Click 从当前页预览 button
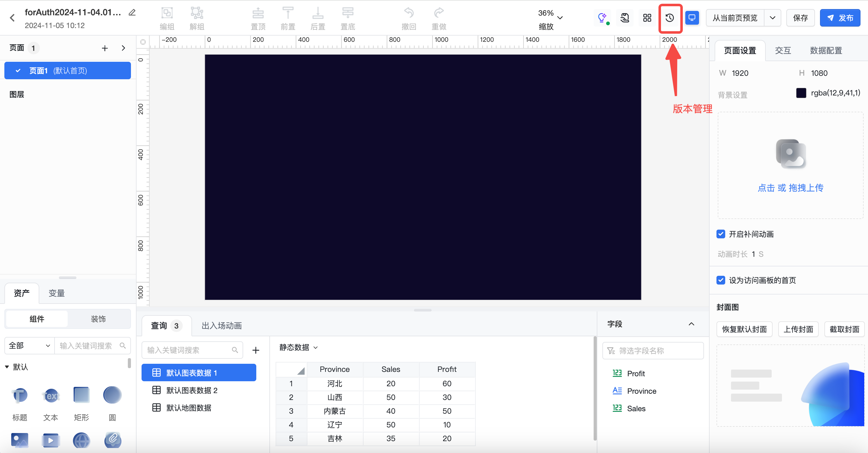This screenshot has width=868, height=453. [x=735, y=18]
